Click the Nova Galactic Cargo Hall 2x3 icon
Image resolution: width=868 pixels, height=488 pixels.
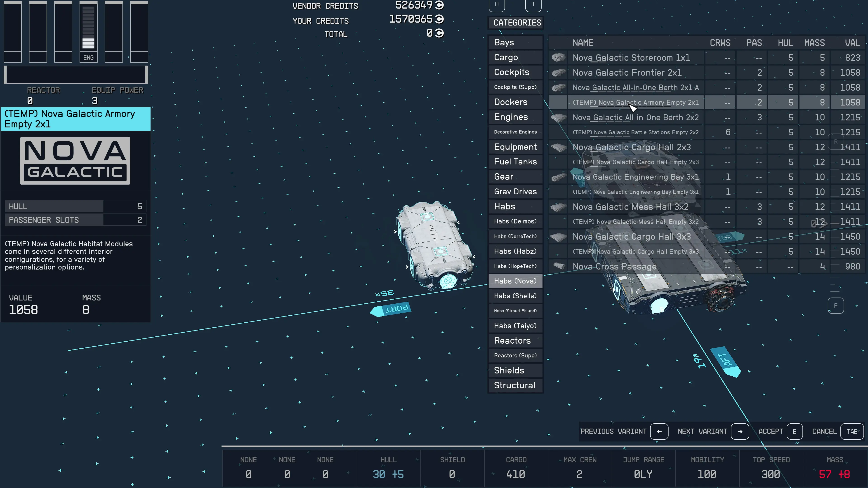click(558, 147)
